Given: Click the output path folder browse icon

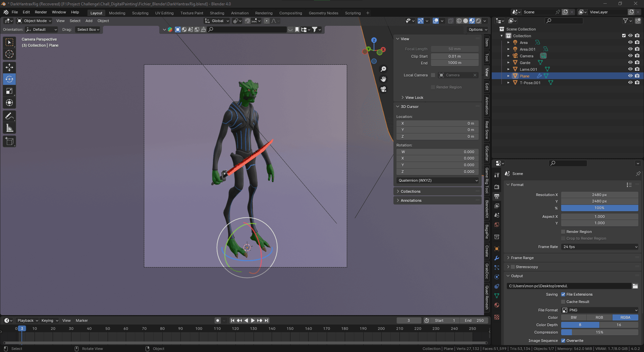Looking at the screenshot, I should click(x=635, y=286).
